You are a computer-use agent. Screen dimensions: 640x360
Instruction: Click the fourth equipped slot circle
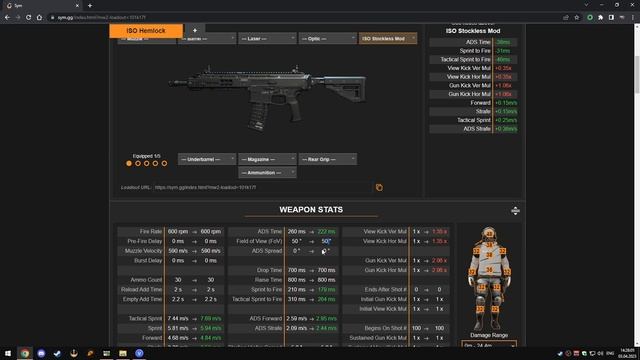click(156, 163)
